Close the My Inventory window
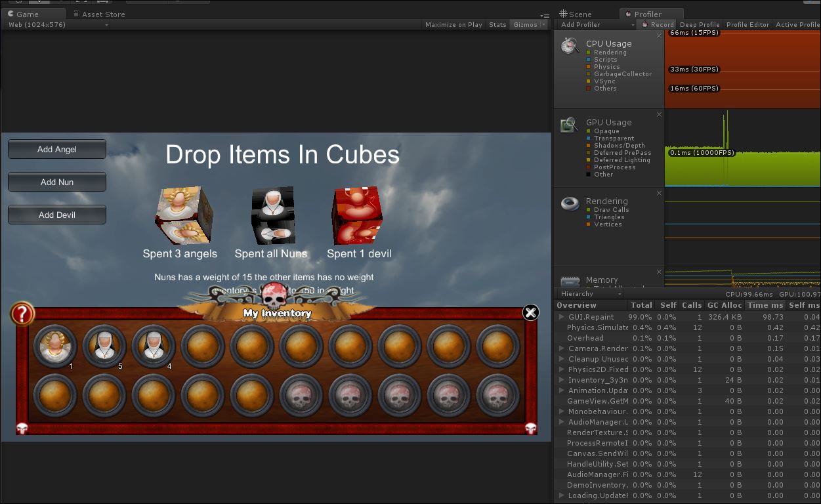 (x=530, y=312)
